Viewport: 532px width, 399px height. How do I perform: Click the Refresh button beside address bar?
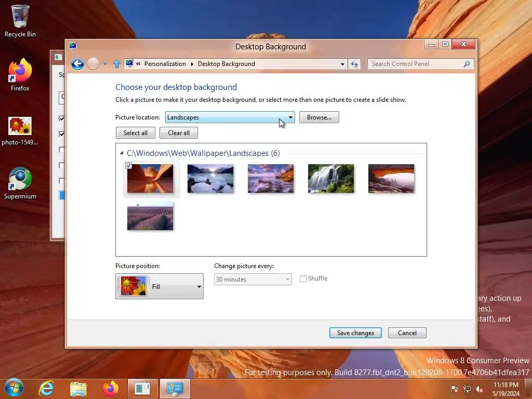354,64
